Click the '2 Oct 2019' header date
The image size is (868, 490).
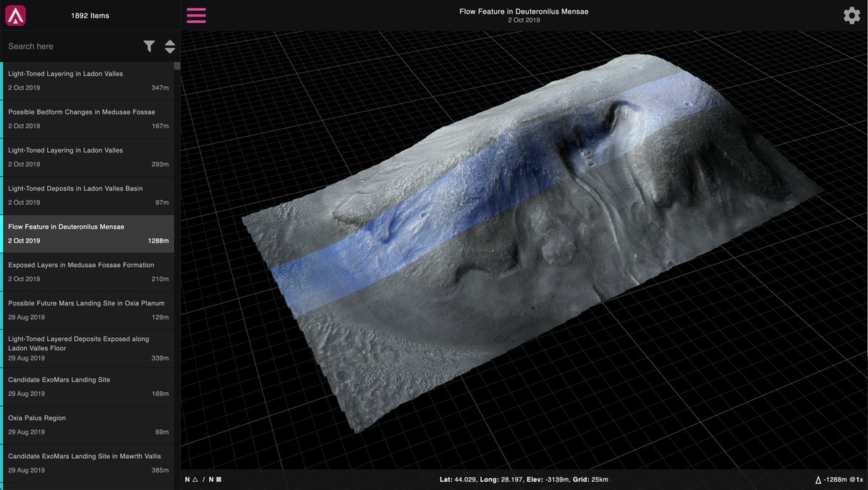(x=524, y=20)
